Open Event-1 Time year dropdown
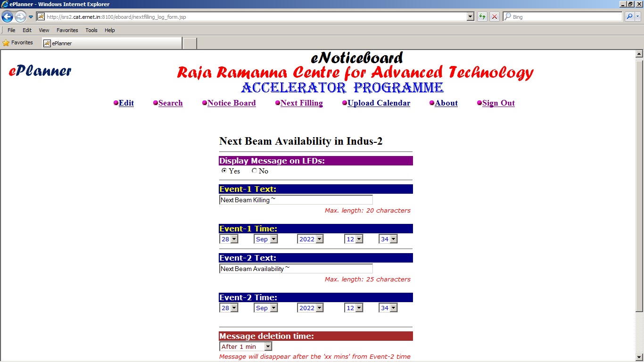 point(311,239)
